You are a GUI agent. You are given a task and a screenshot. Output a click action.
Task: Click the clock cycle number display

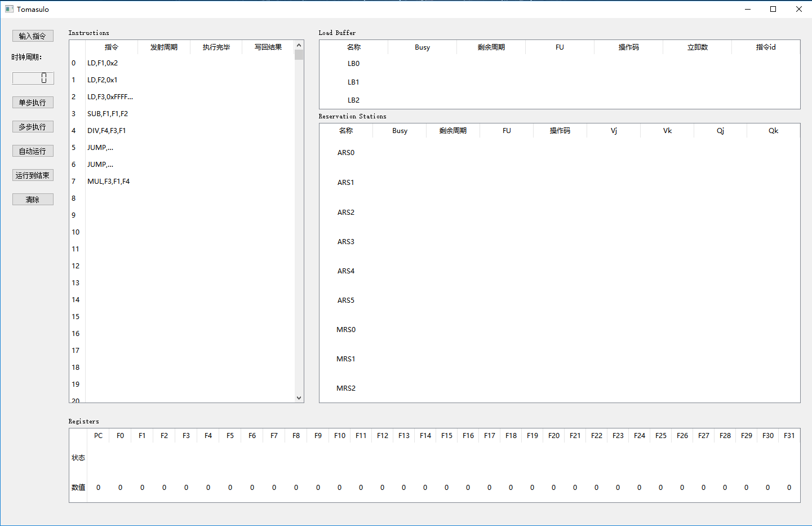point(33,78)
